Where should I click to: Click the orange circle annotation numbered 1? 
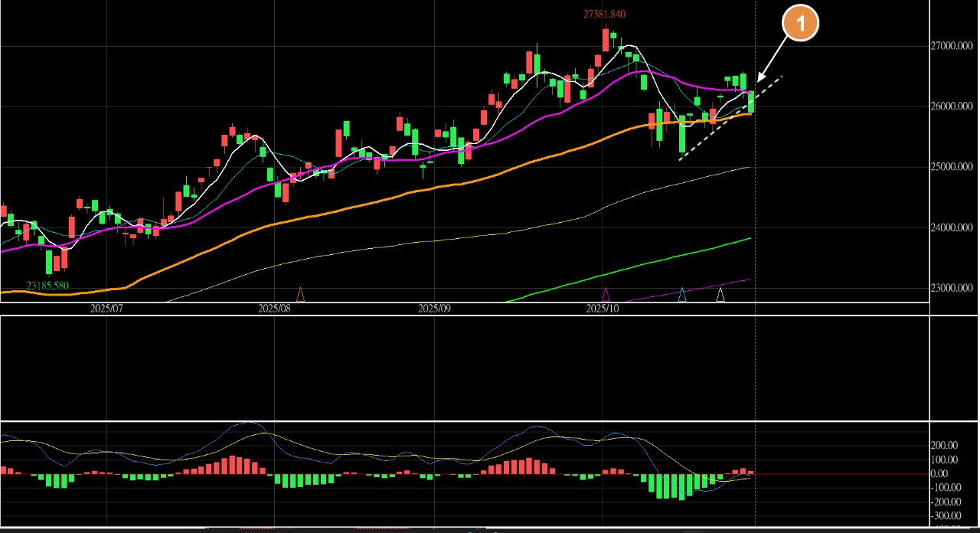[800, 25]
